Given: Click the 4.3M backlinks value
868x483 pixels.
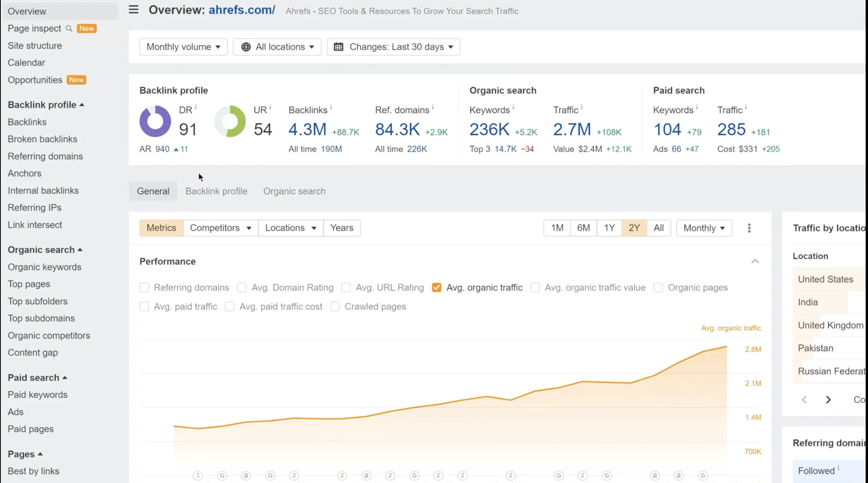Looking at the screenshot, I should pyautogui.click(x=307, y=130).
